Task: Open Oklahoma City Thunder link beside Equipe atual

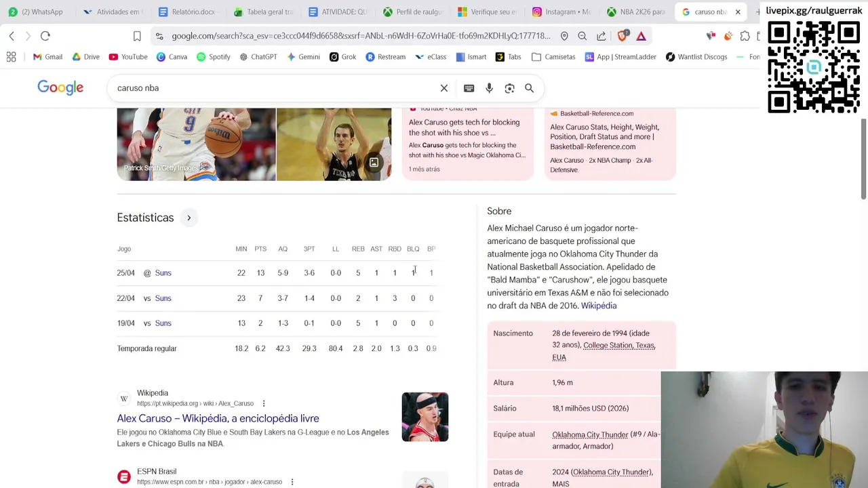Action: (x=590, y=434)
